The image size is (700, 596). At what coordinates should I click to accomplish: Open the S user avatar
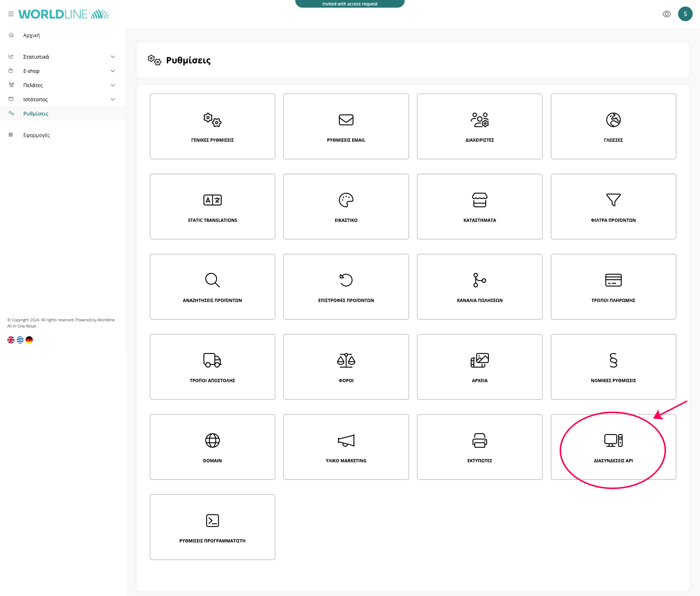pyautogui.click(x=685, y=14)
